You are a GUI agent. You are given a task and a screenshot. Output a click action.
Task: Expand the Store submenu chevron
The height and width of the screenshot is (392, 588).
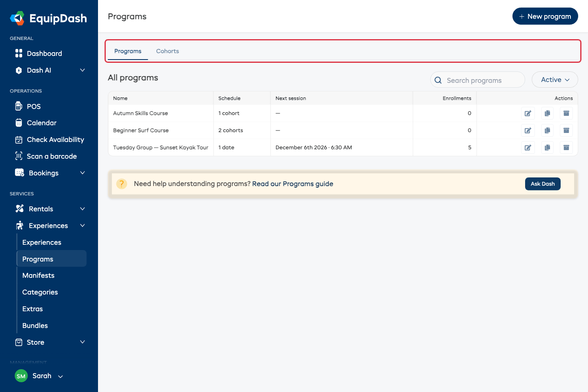(x=82, y=342)
